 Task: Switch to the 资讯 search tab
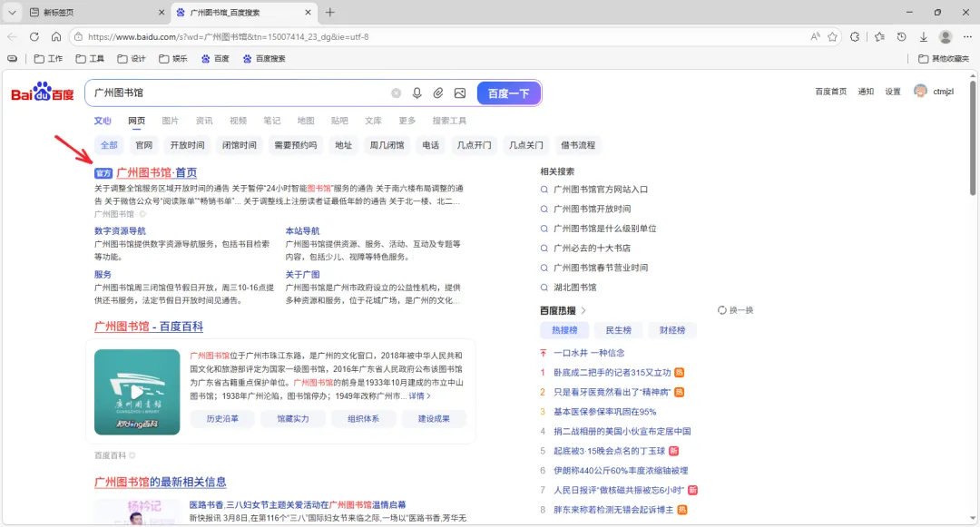click(x=204, y=121)
